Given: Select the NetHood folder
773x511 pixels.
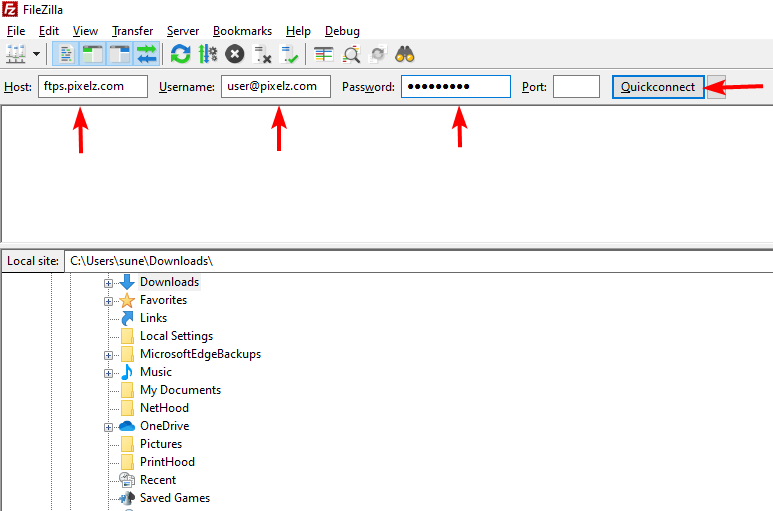Looking at the screenshot, I should [x=164, y=408].
